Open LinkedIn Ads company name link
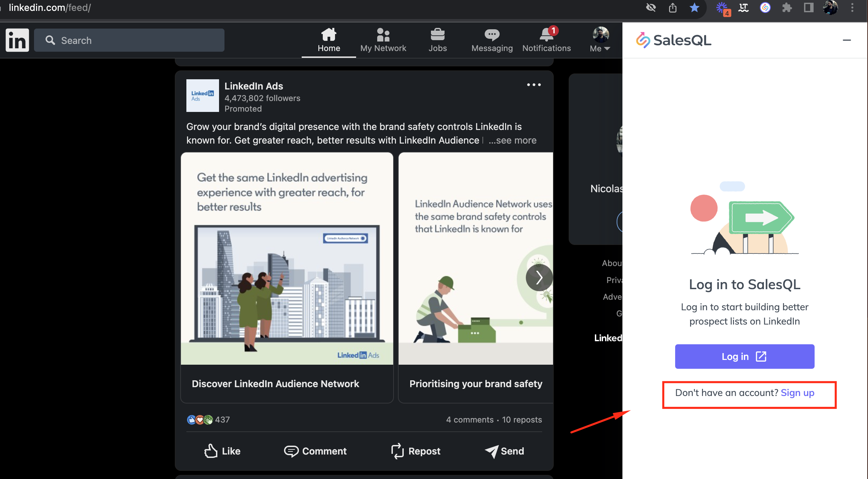Screen dimensions: 868x479 click(254, 86)
